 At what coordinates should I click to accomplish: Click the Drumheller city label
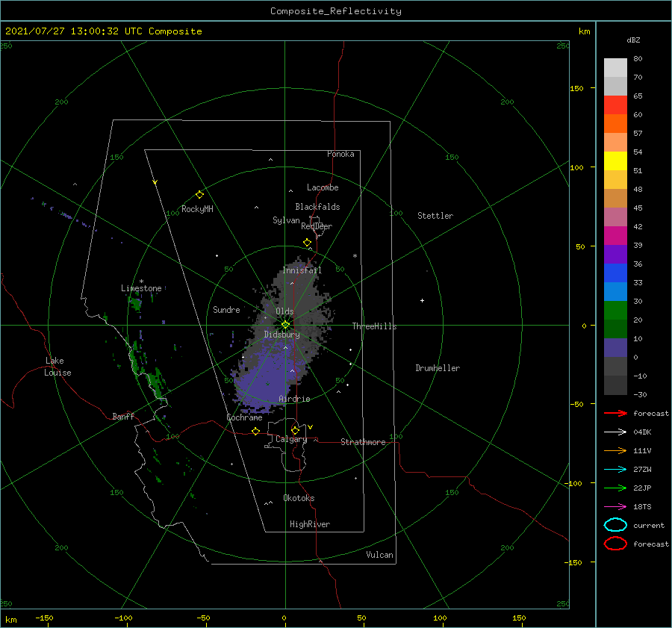point(438,368)
